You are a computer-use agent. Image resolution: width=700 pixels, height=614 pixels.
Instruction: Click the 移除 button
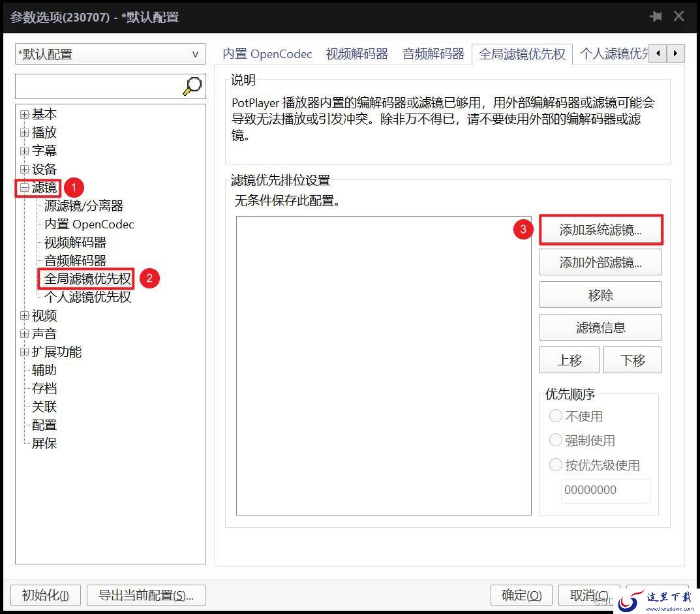pos(600,295)
